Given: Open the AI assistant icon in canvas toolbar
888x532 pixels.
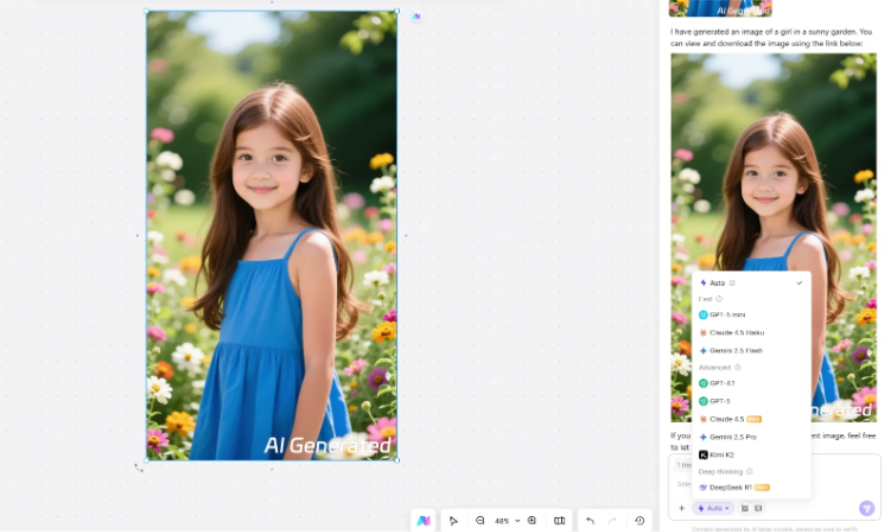Looking at the screenshot, I should click(x=423, y=521).
